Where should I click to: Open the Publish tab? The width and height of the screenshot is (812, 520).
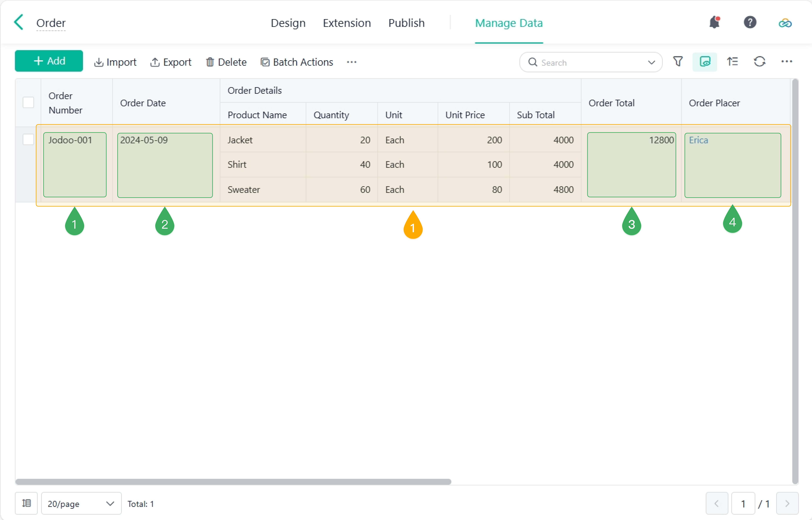click(x=406, y=23)
